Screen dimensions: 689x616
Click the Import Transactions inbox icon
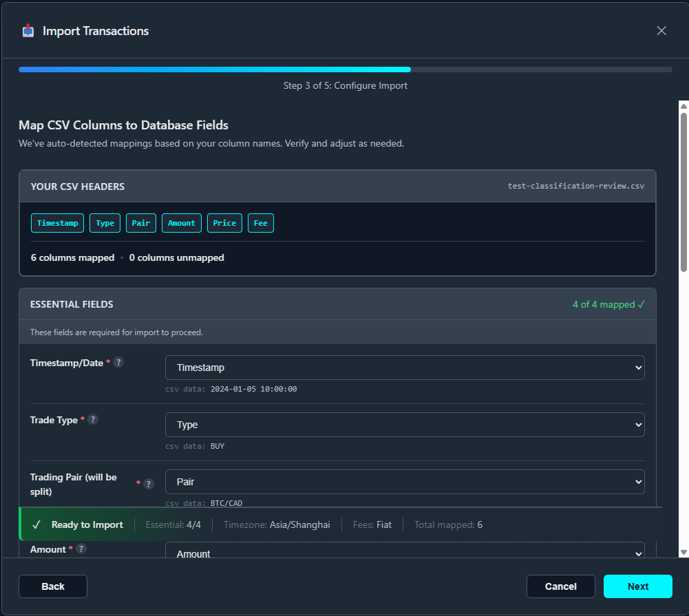[28, 31]
